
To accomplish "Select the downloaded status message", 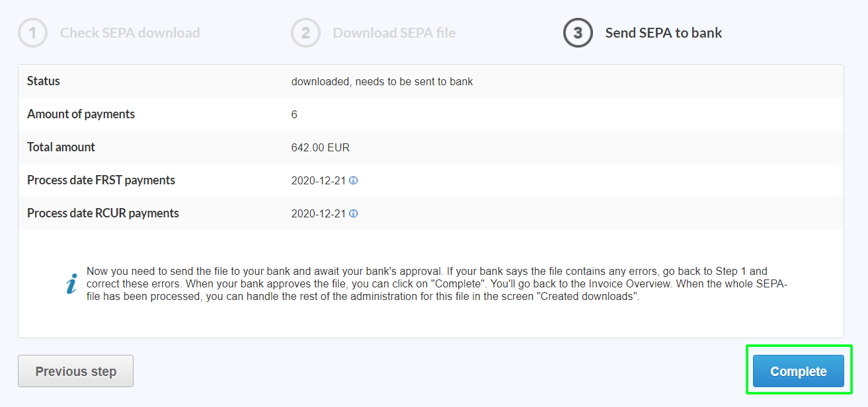I will click(x=381, y=81).
